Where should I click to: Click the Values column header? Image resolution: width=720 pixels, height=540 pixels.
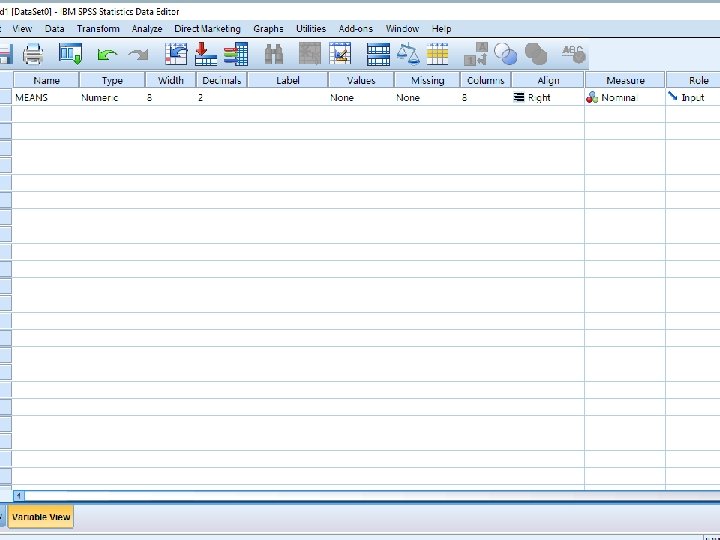click(361, 80)
